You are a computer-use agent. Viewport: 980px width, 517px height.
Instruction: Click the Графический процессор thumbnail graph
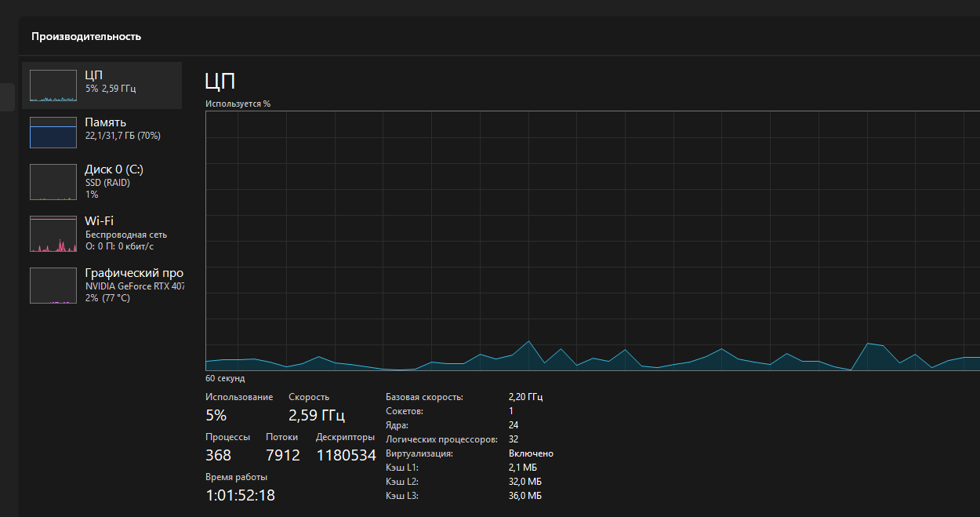[54, 286]
